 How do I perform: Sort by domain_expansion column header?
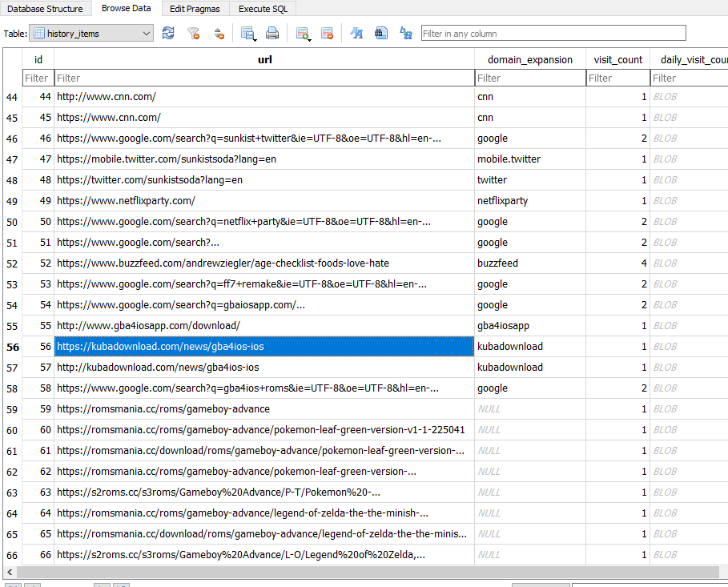[530, 59]
